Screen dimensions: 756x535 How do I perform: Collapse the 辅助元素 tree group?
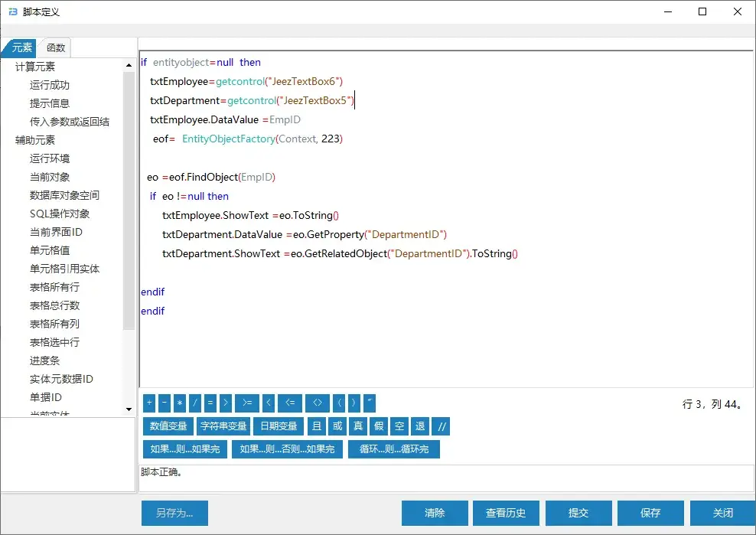(x=35, y=140)
